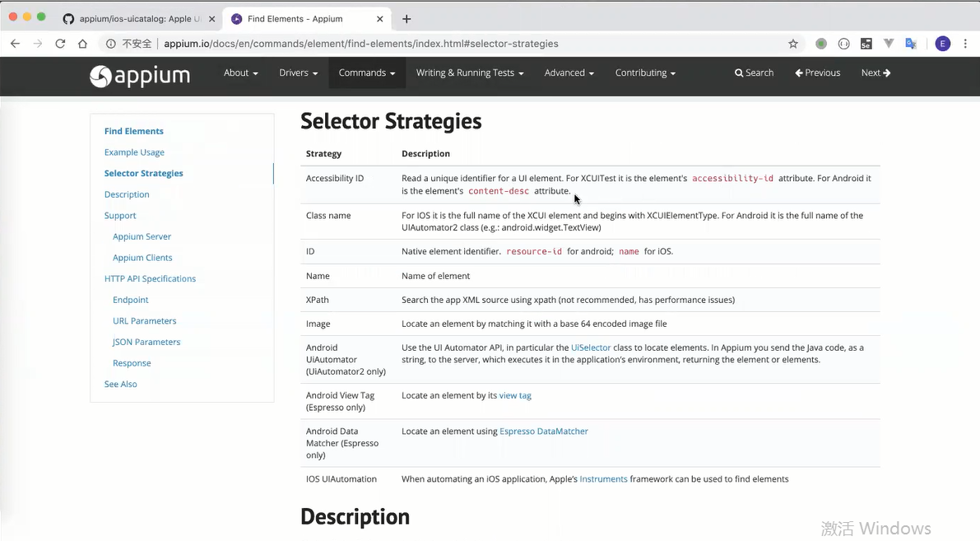Click the browser forward arrow

click(x=38, y=44)
